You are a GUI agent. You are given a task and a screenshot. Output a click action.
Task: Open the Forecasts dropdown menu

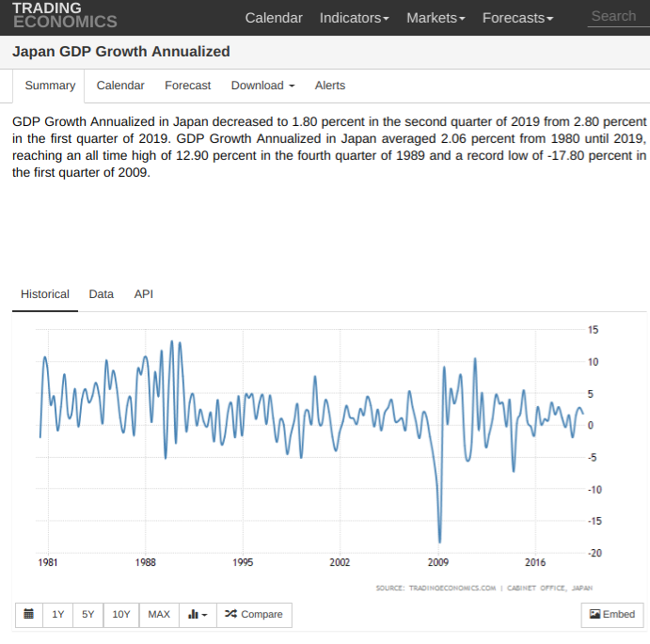coord(517,18)
